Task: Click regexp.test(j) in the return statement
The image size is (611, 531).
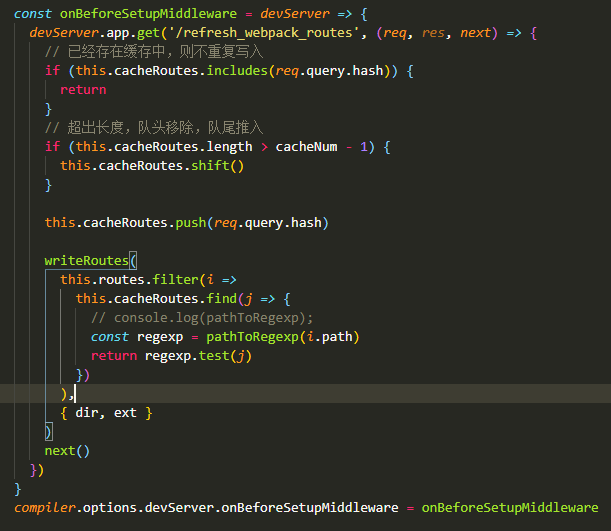Action: 198,356
